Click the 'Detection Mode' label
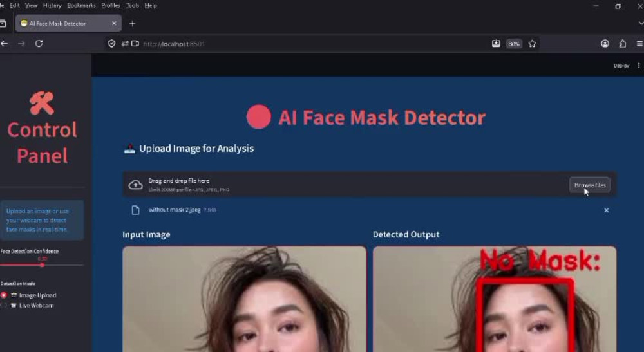This screenshot has width=644, height=352. [17, 284]
